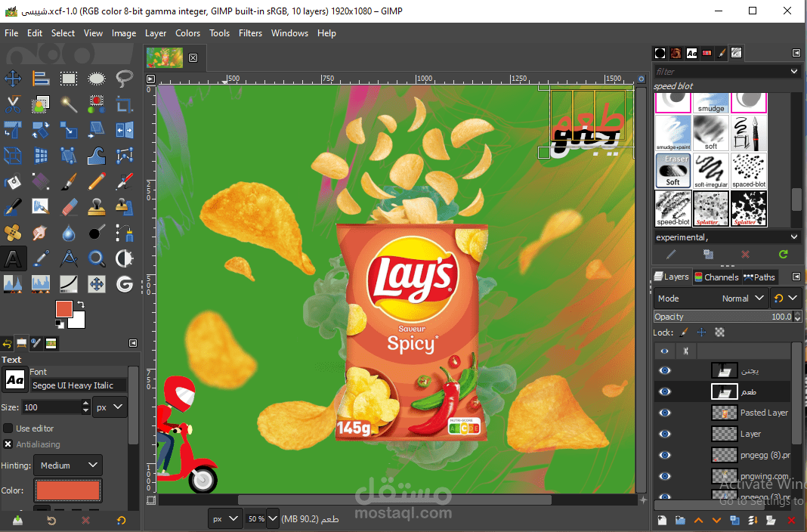Select the Smudge tool
The image size is (807, 532).
(41, 233)
